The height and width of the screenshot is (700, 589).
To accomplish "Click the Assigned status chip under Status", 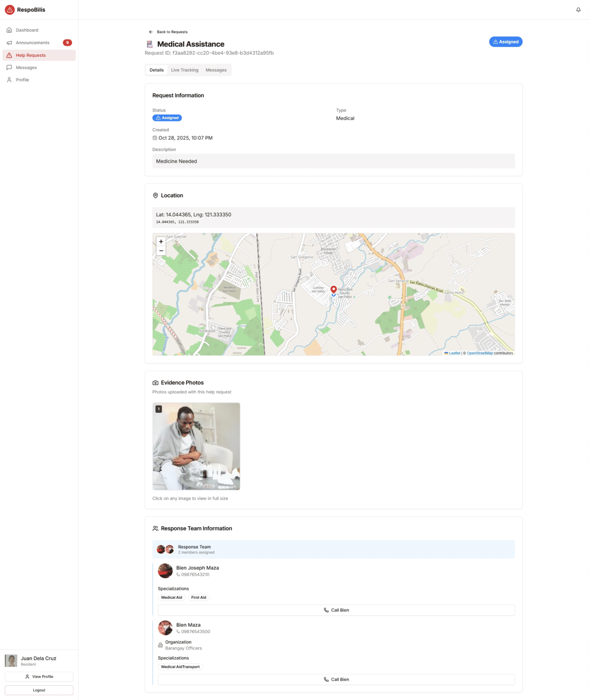I will pos(167,118).
